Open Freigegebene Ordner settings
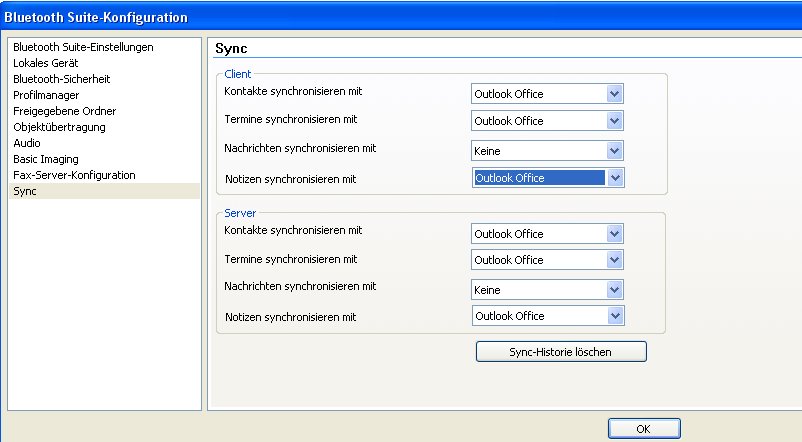The image size is (802, 442). [x=65, y=111]
